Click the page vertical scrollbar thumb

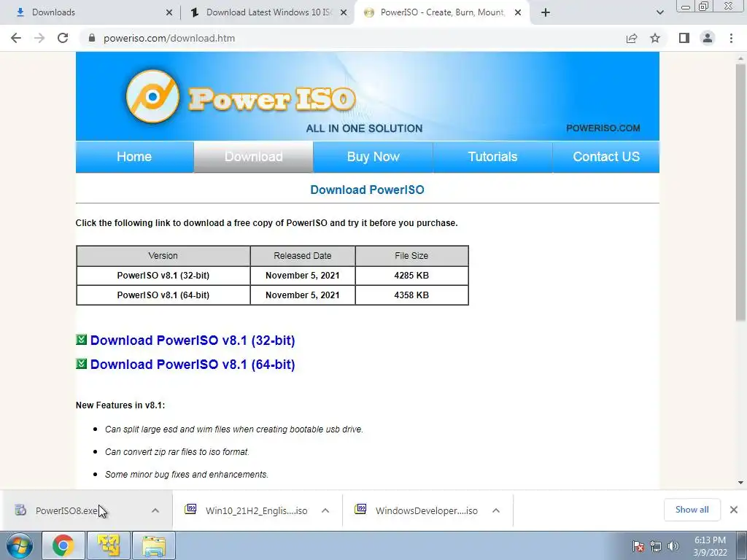click(740, 192)
